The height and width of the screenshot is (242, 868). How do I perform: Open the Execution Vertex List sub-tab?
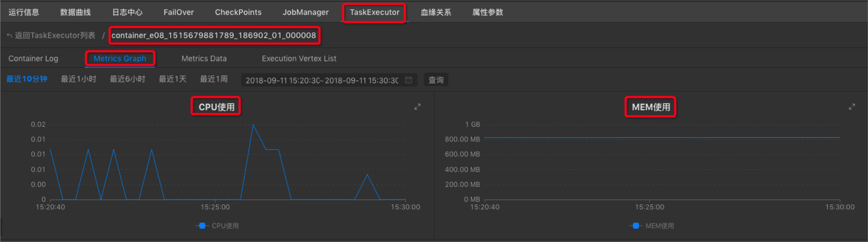point(299,58)
